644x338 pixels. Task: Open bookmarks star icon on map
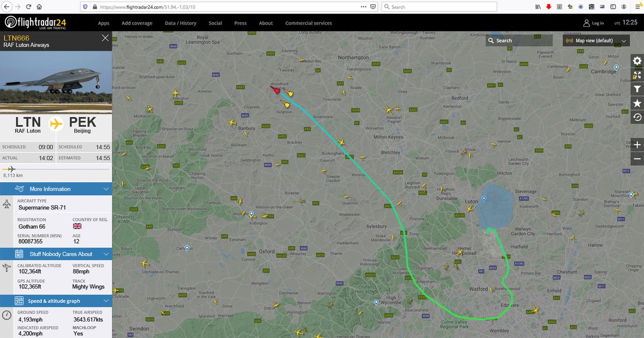pos(637,103)
